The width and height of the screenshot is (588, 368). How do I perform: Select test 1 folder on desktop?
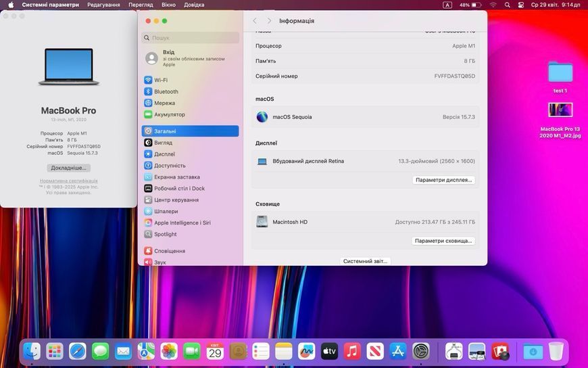point(560,77)
